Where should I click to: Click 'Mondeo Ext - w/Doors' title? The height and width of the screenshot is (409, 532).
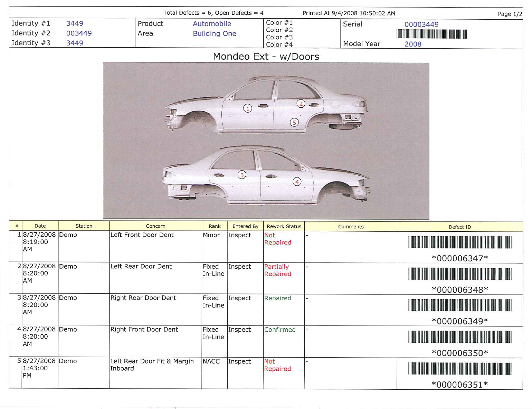click(x=266, y=56)
